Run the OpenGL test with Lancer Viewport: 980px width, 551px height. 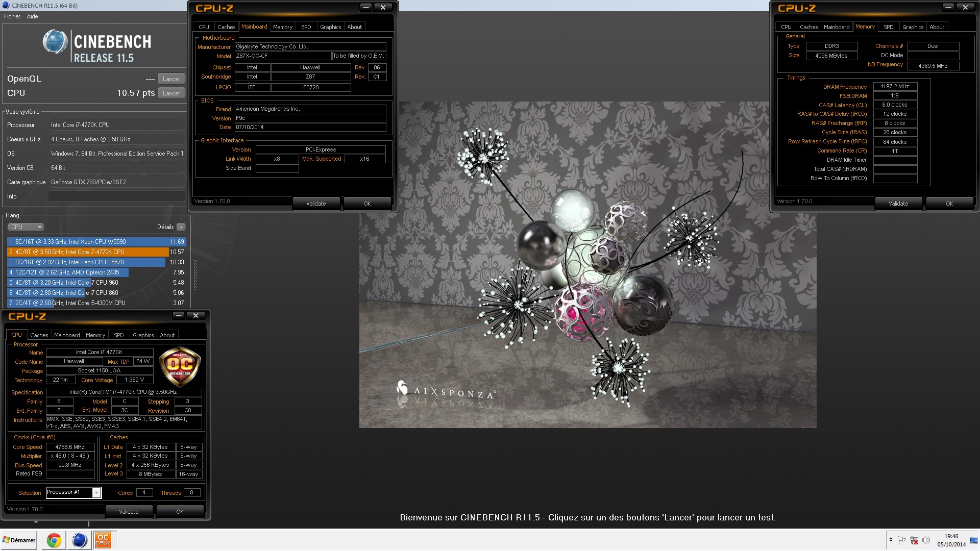(x=171, y=79)
